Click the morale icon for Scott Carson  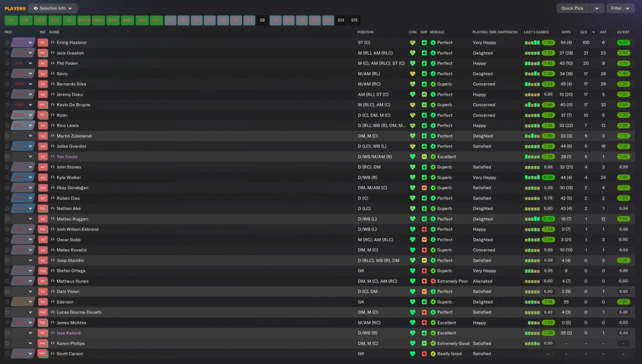click(x=433, y=354)
